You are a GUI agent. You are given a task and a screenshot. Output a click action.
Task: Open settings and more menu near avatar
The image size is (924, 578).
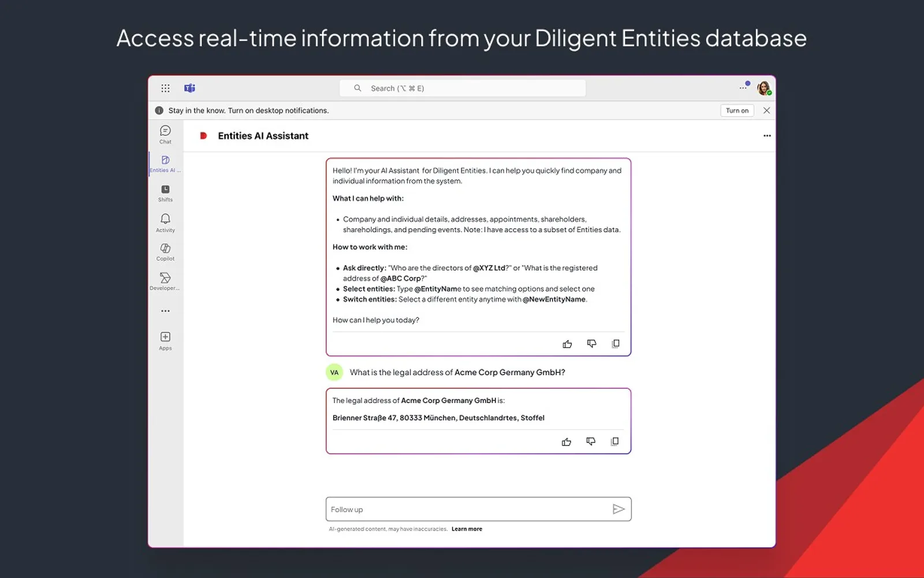pos(743,88)
